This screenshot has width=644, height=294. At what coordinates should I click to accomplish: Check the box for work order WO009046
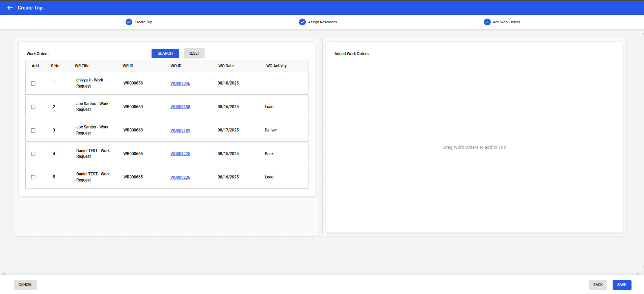click(33, 83)
